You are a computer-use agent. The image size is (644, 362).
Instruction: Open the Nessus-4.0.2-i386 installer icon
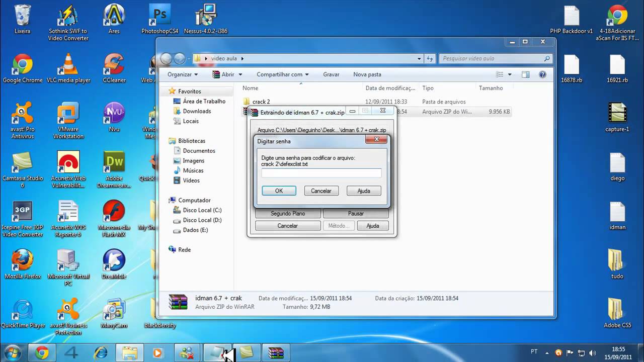[206, 19]
